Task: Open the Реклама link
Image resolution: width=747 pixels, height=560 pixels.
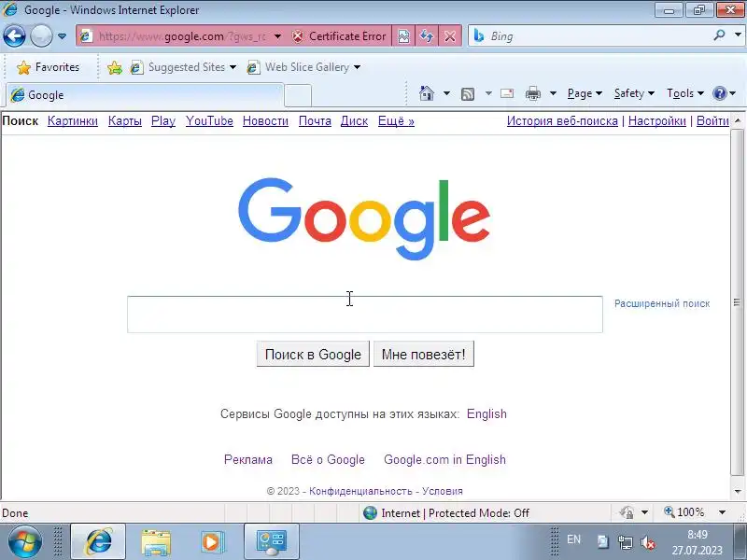Action: 248,459
